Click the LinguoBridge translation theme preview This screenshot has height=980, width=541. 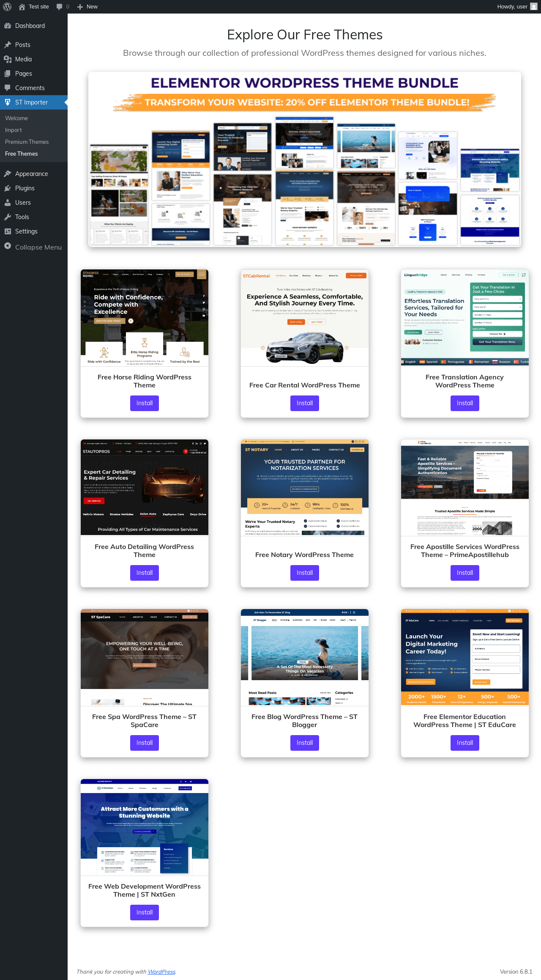(465, 318)
